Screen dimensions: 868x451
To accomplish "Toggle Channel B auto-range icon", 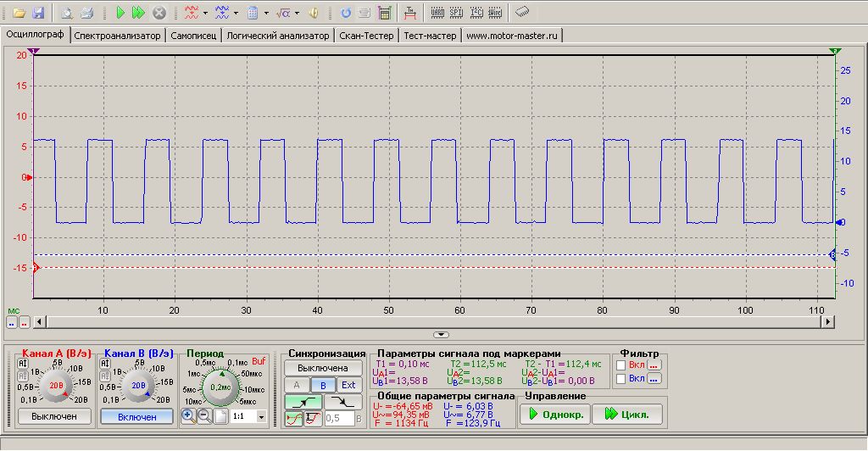I will (104, 364).
